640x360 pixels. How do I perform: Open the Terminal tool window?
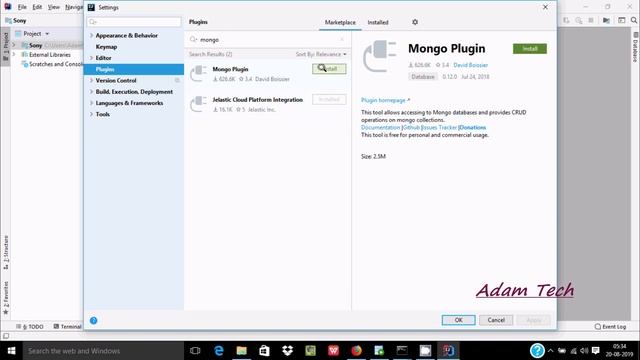click(68, 327)
